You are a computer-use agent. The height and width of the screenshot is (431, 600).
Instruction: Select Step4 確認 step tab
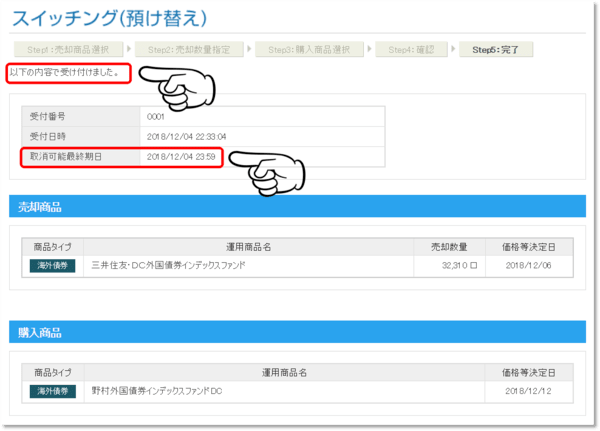pyautogui.click(x=411, y=49)
